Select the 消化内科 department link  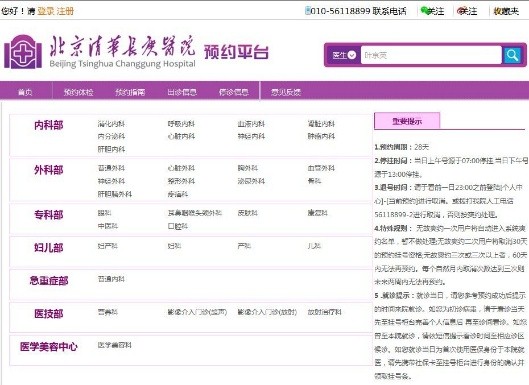pos(111,124)
